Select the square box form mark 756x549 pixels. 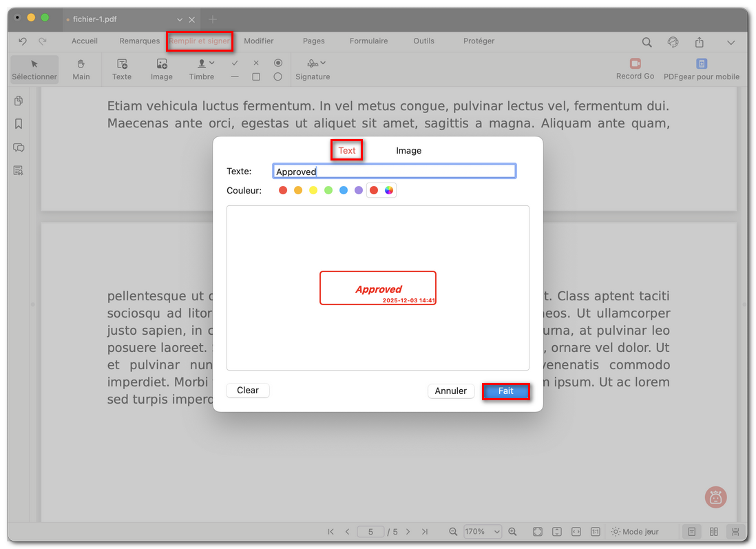(x=256, y=77)
